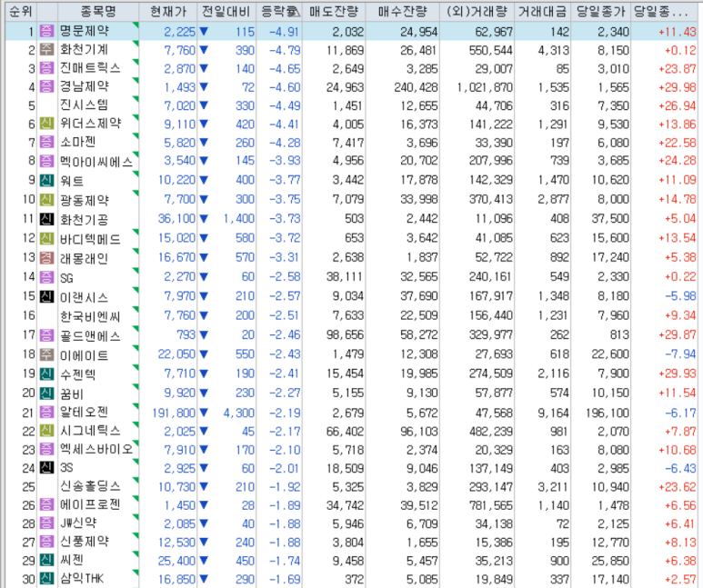
Task: Click the 증 badge beside 멕아이씨에스
Action: pyautogui.click(x=46, y=161)
